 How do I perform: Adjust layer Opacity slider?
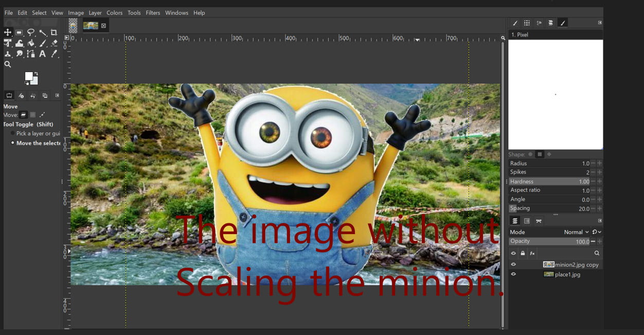[x=549, y=241]
